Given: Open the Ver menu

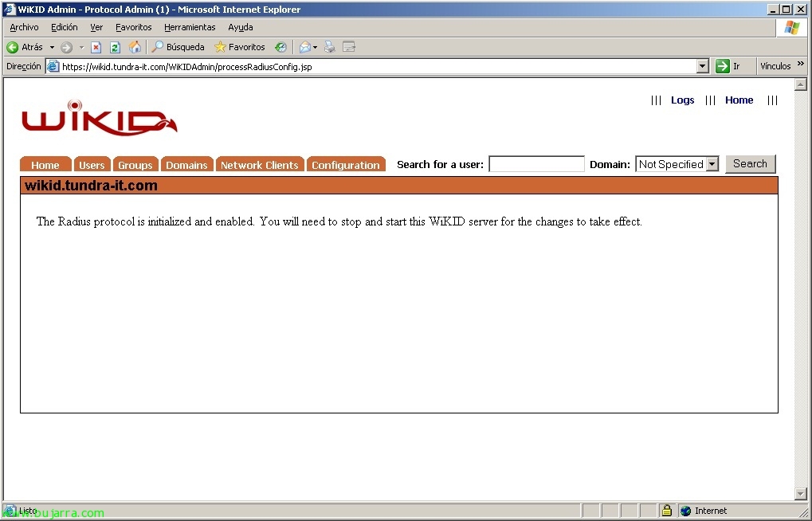Looking at the screenshot, I should [96, 27].
